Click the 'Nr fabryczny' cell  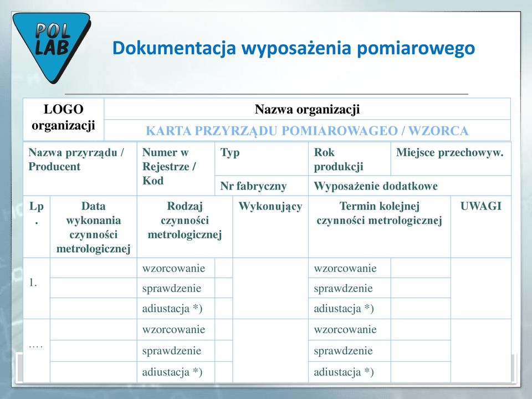(262, 186)
